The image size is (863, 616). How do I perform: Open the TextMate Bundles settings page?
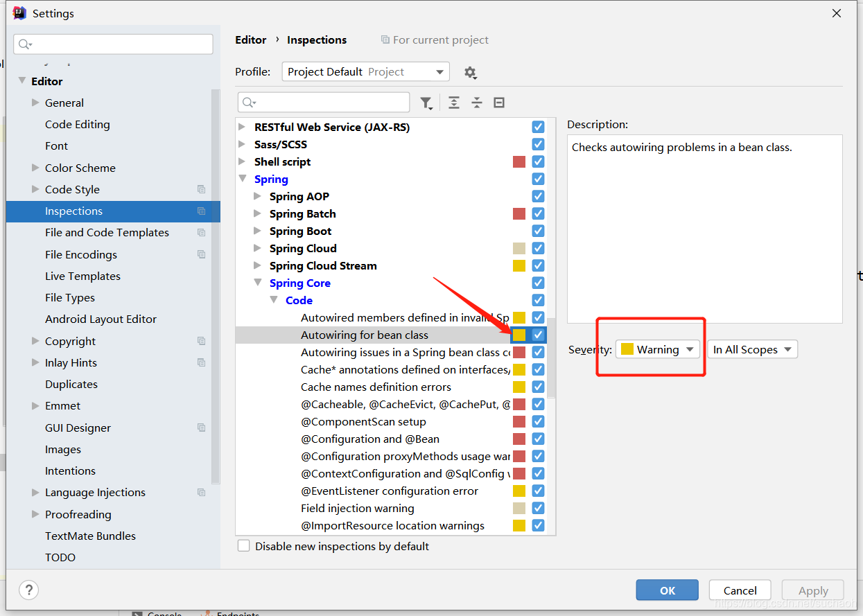click(90, 536)
